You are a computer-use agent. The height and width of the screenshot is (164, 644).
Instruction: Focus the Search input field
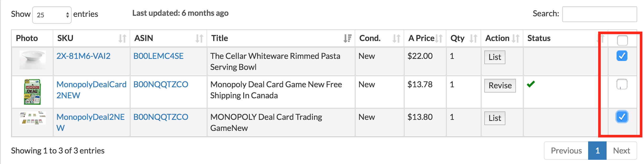[x=599, y=14]
